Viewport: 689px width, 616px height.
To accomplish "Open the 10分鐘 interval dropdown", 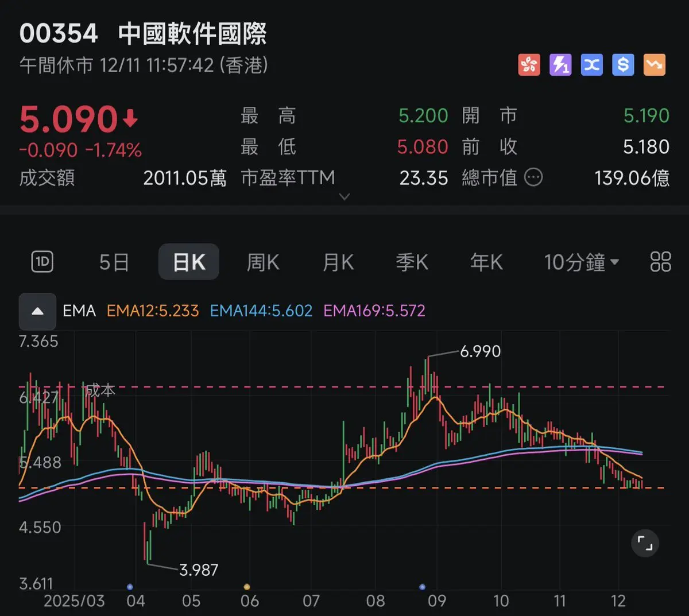I will (581, 262).
